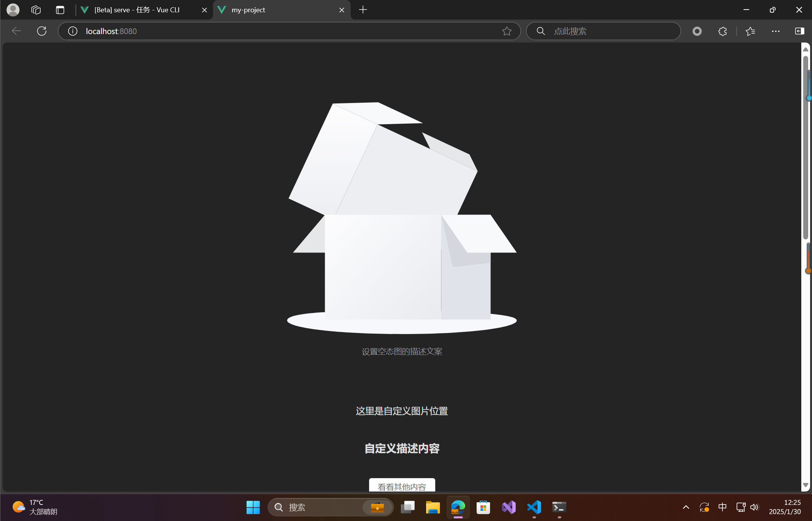This screenshot has width=812, height=521.
Task: Open the extensions puzzle icon
Action: click(x=722, y=31)
